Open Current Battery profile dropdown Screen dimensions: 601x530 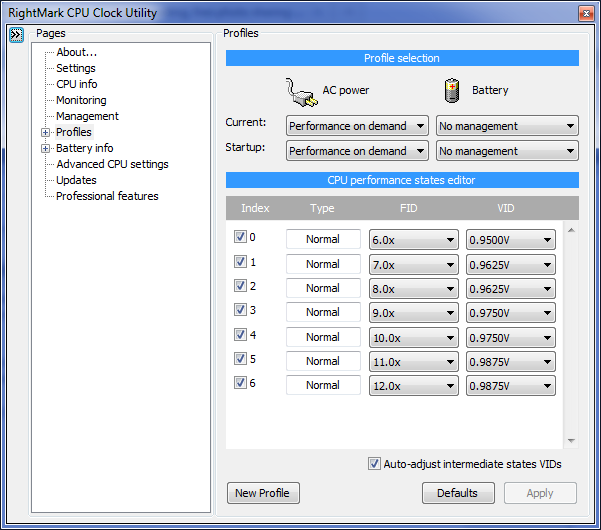point(507,126)
